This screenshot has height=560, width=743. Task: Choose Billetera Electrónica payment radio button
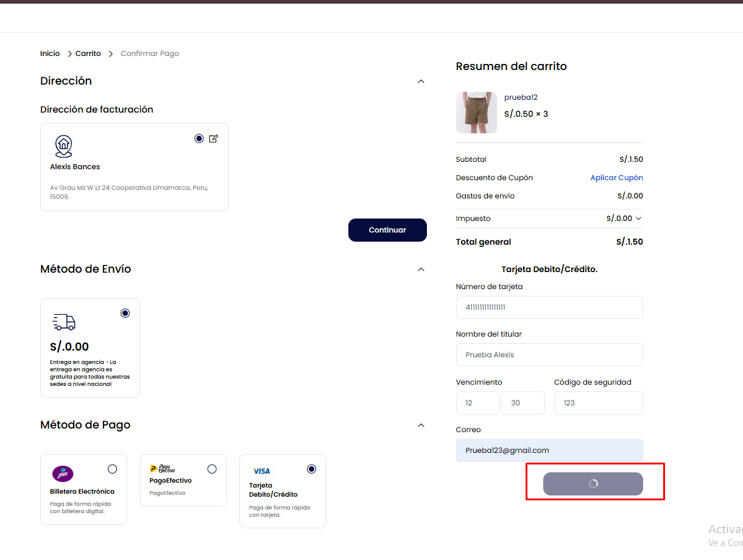112,469
